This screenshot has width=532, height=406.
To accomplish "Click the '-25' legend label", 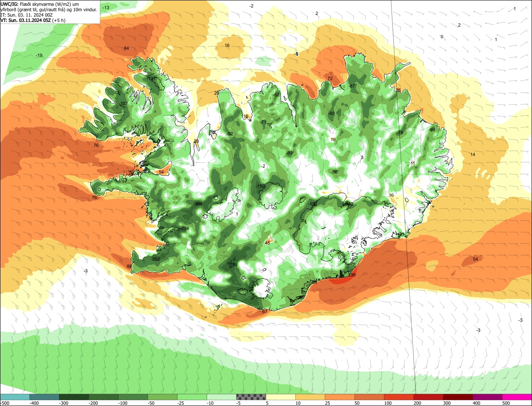I will pyautogui.click(x=181, y=403).
